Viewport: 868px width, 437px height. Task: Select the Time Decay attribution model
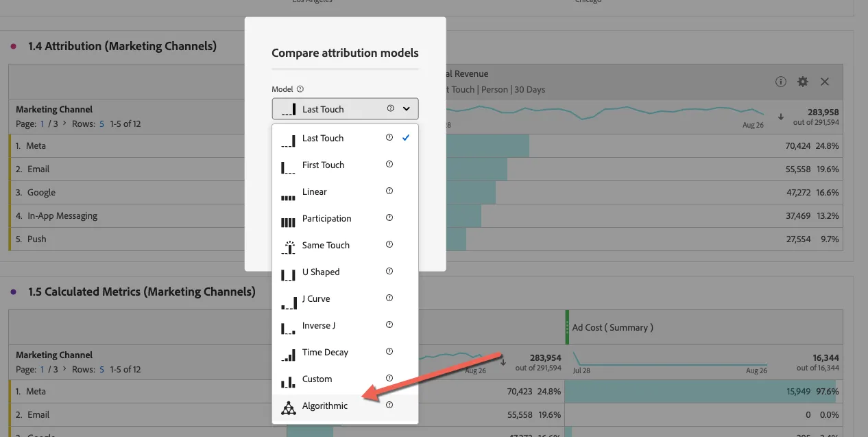point(345,352)
